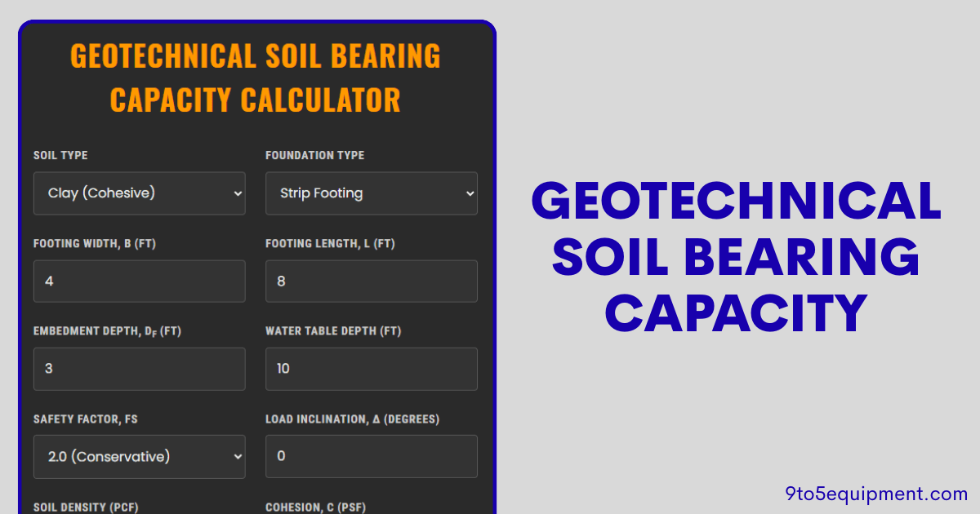Edit the Embedment Depth value of 3

(139, 369)
